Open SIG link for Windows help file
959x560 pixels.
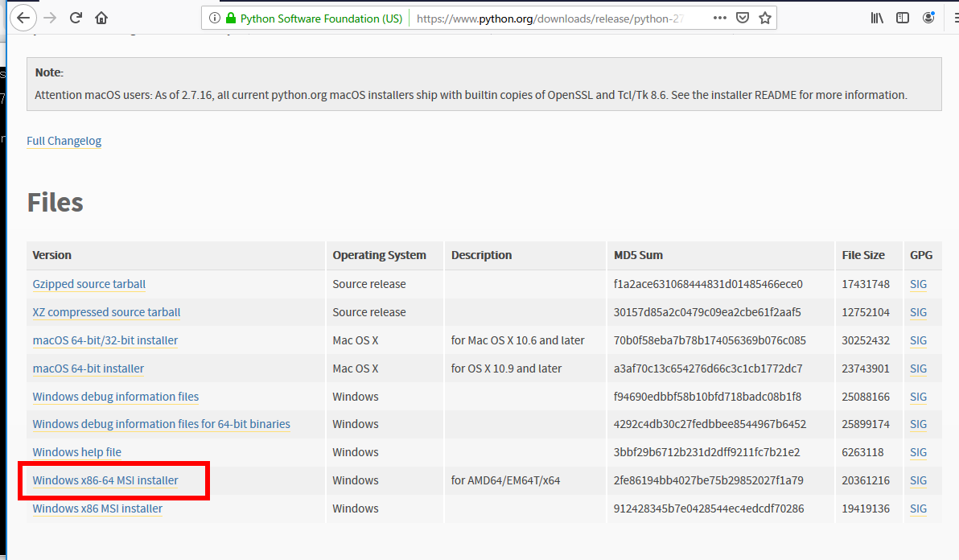coord(918,452)
